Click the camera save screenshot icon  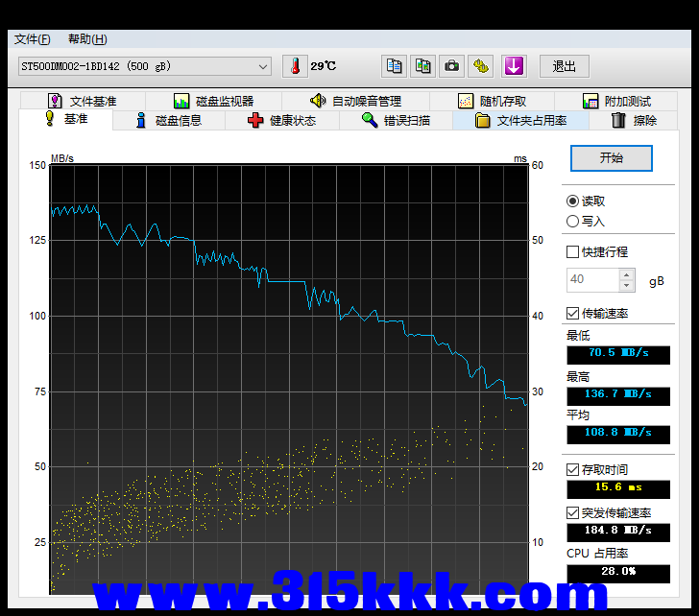(x=451, y=66)
